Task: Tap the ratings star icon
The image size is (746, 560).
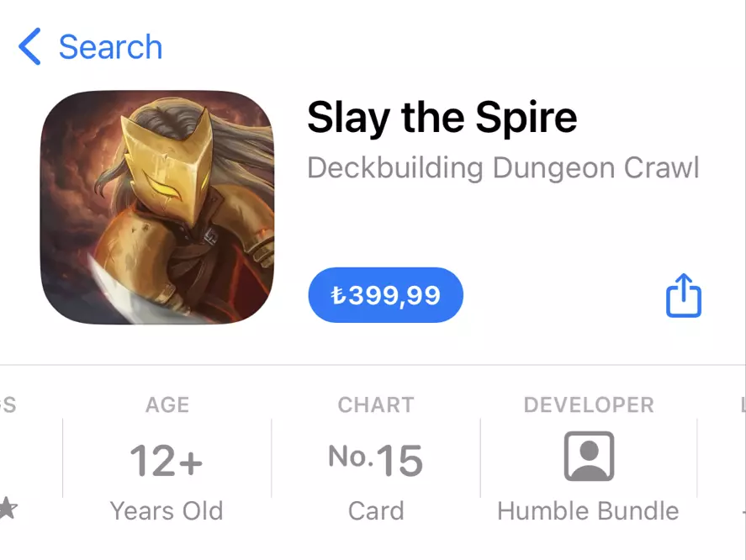Action: pyautogui.click(x=8, y=508)
